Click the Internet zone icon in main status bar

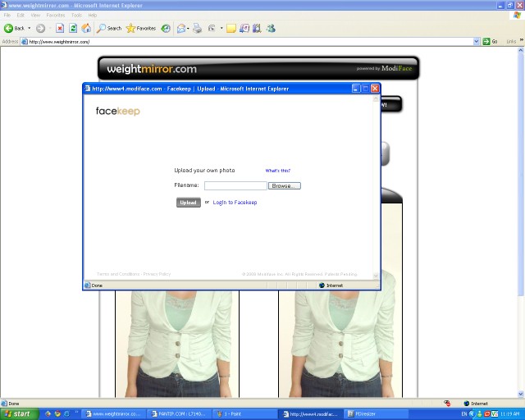467,404
